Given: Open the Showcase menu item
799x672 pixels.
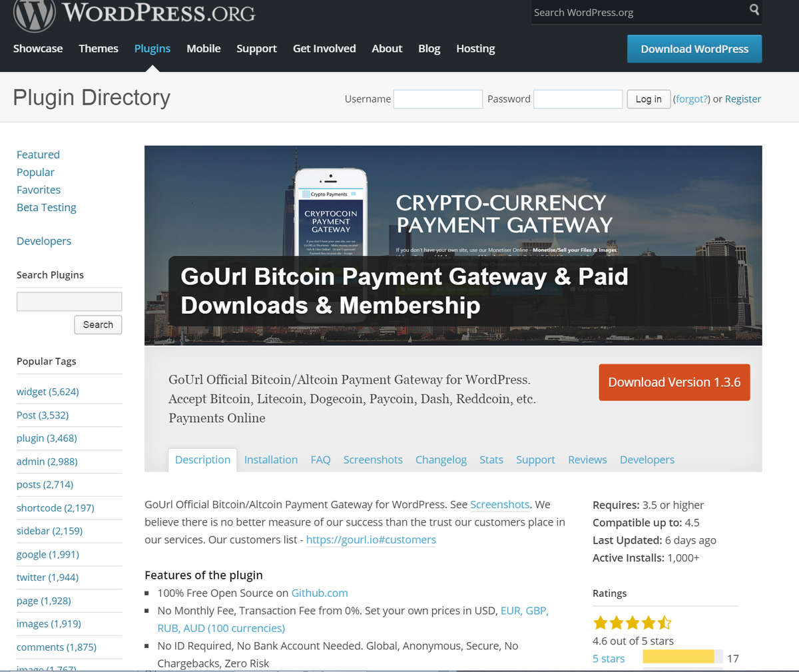Looking at the screenshot, I should (38, 49).
